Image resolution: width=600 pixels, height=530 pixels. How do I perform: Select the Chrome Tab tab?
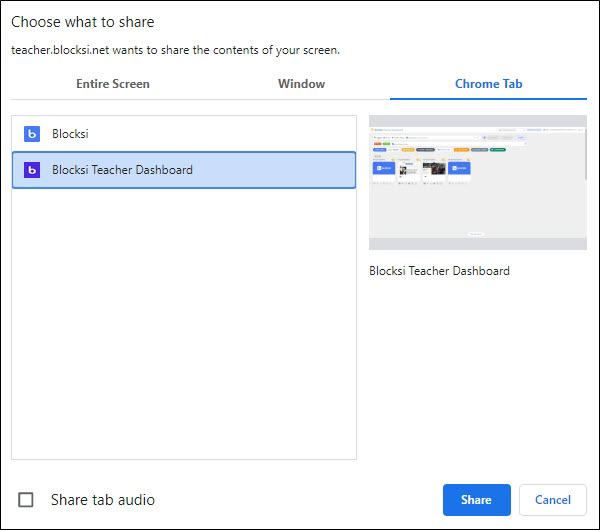[x=488, y=84]
